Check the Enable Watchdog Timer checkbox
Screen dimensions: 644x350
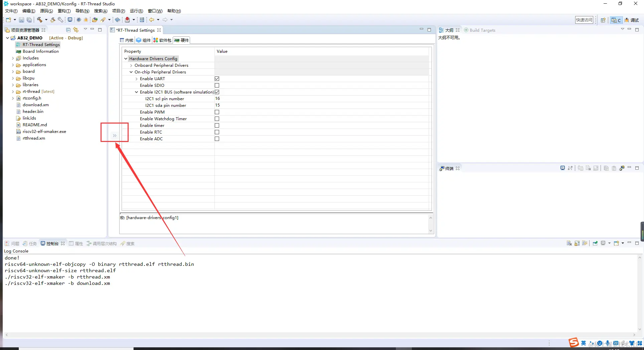tap(217, 119)
